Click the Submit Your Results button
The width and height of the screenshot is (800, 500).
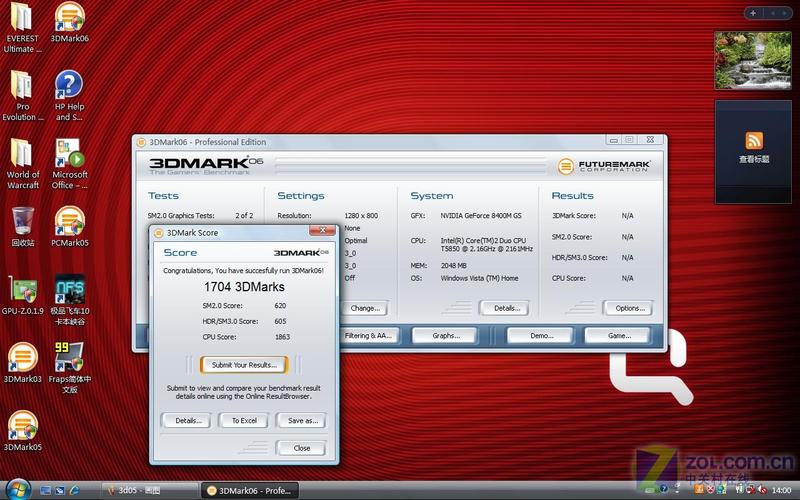244,365
